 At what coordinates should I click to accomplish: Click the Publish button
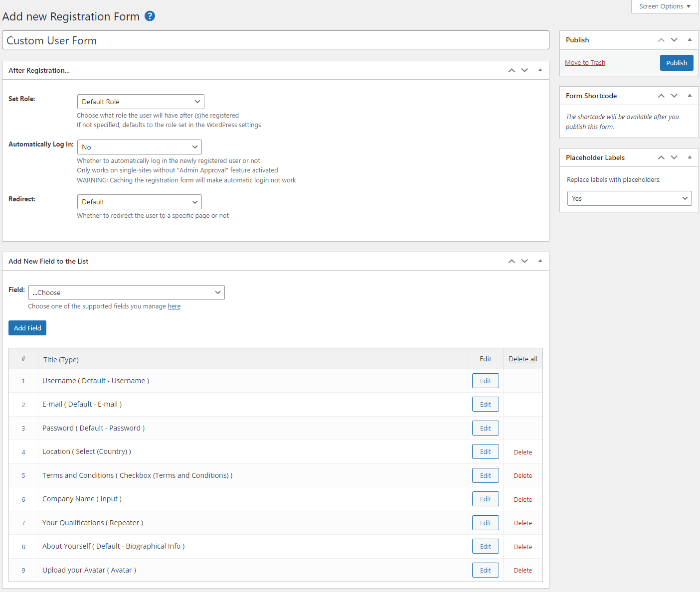click(677, 63)
